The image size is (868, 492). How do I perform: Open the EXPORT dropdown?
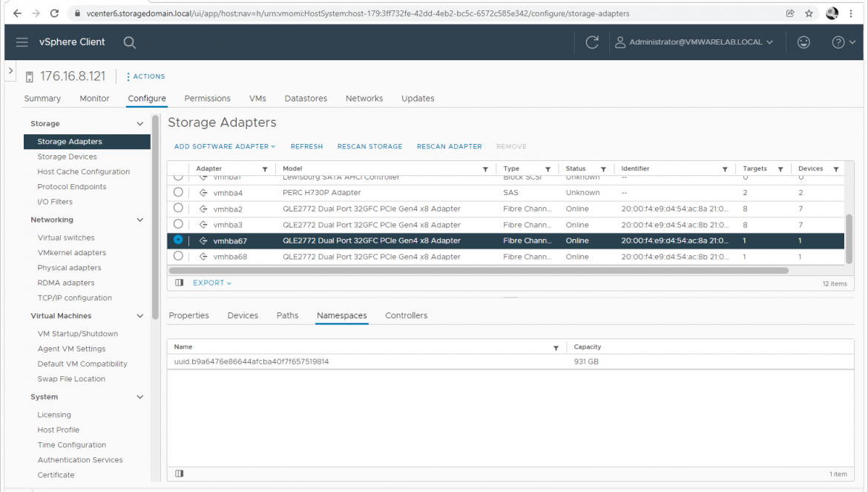click(x=212, y=283)
